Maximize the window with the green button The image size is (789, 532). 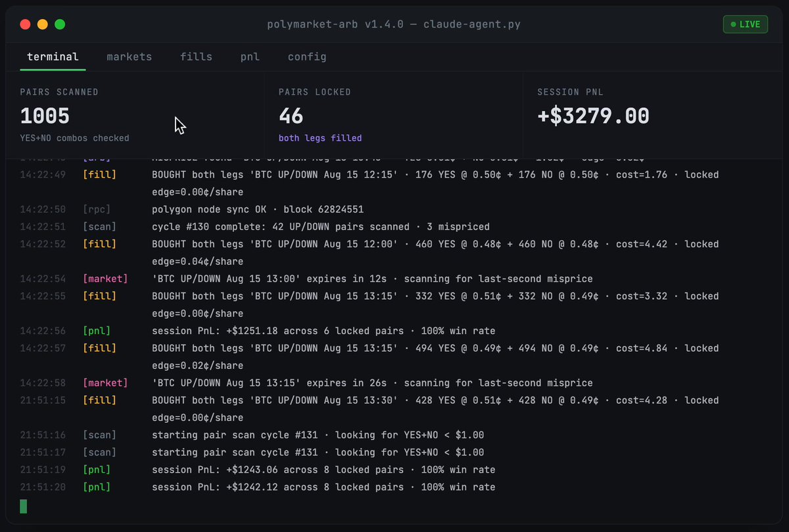(x=60, y=24)
